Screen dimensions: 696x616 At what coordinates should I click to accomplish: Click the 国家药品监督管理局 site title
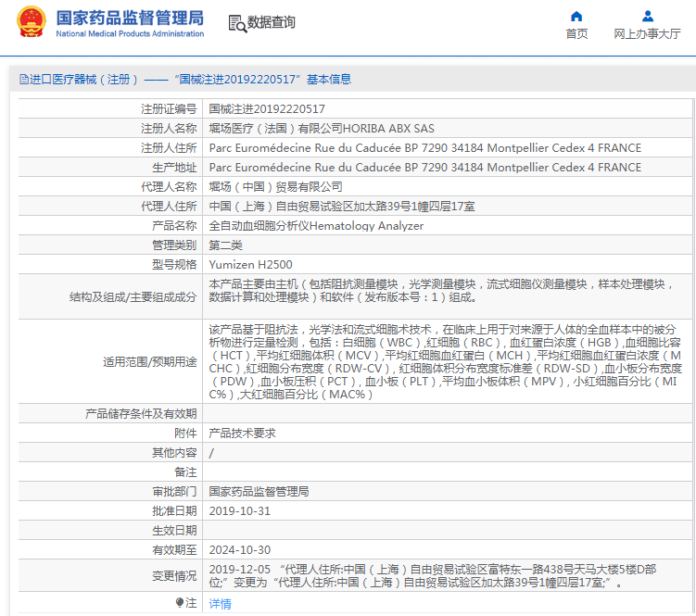[x=130, y=17]
